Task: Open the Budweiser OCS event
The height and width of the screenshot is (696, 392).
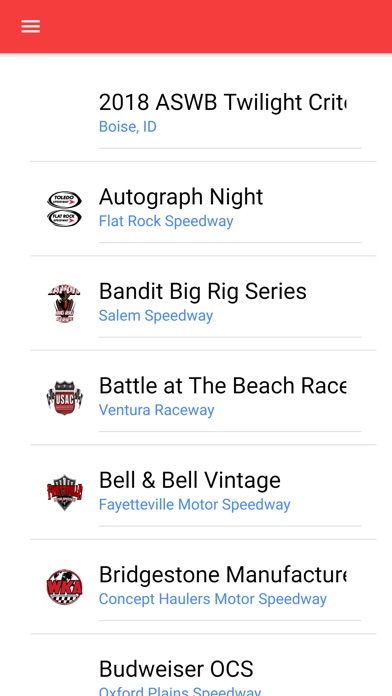Action: 176,669
